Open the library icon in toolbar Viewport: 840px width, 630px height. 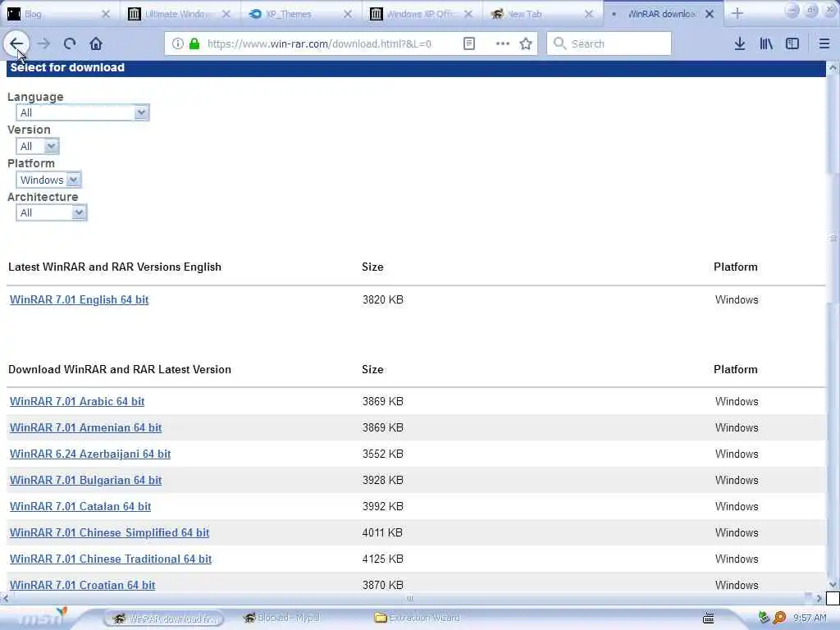click(x=766, y=44)
